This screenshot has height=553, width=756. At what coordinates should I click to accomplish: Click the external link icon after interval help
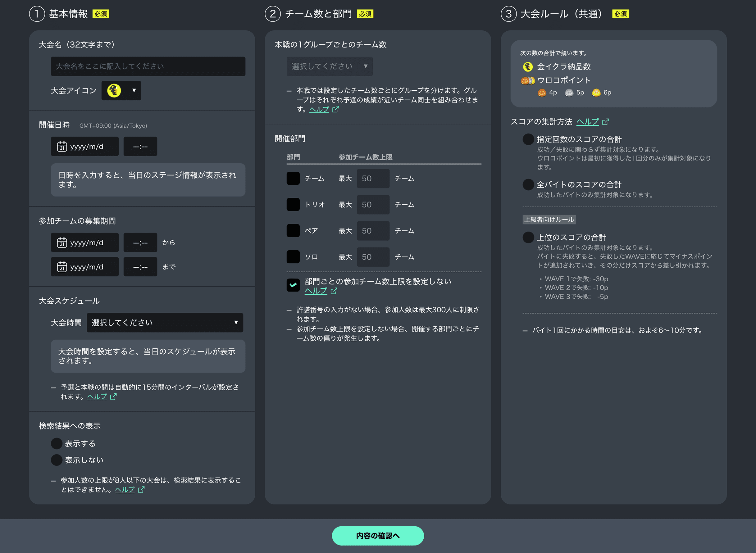113,397
